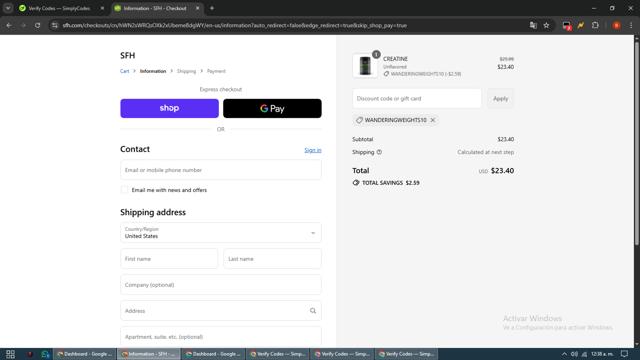Apply the discount code
Viewport: 640px width, 360px height.
coord(500,98)
